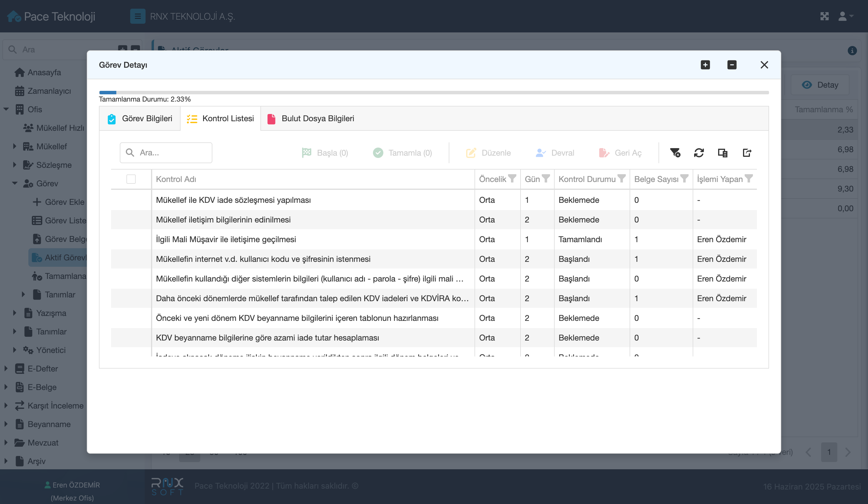Click the export icon in checklist toolbar
868x504 pixels.
(746, 152)
